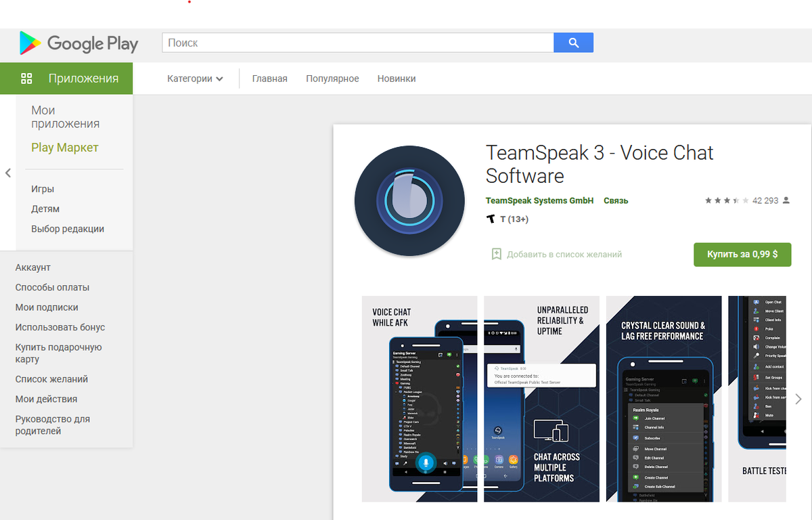
Task: Click the blue search magnifier button
Action: pyautogui.click(x=574, y=43)
